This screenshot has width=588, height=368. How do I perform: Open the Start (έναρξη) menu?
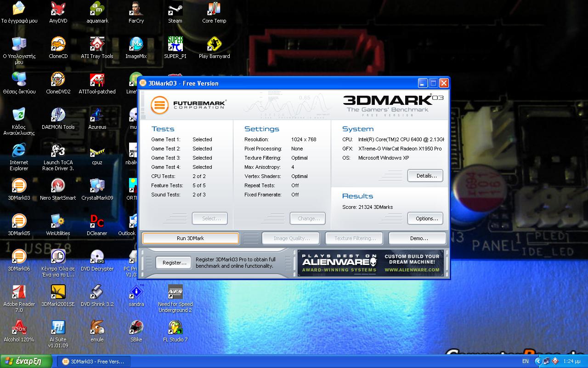pos(27,361)
